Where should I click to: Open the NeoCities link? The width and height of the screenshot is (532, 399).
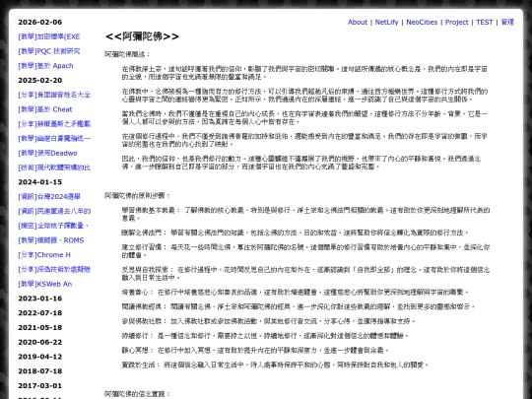point(422,23)
